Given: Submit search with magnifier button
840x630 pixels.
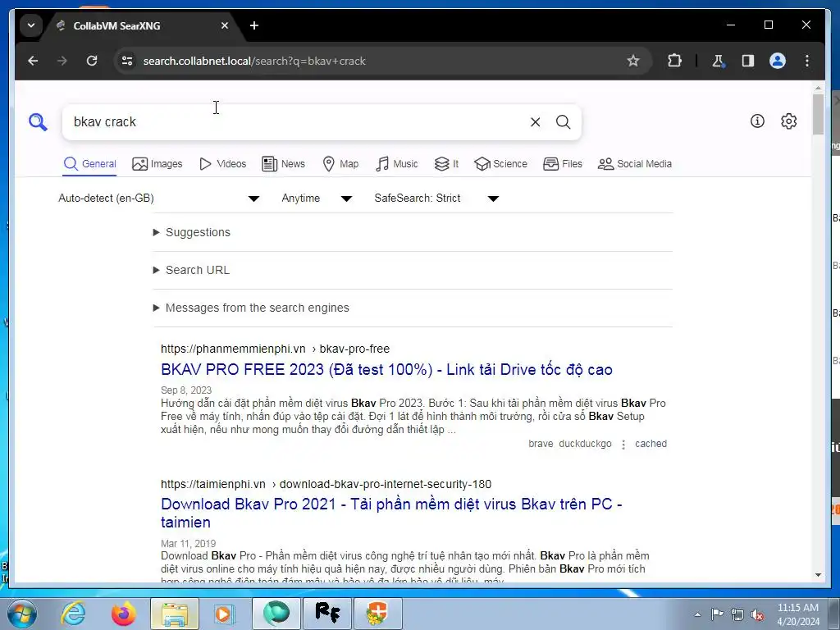Looking at the screenshot, I should coord(563,122).
